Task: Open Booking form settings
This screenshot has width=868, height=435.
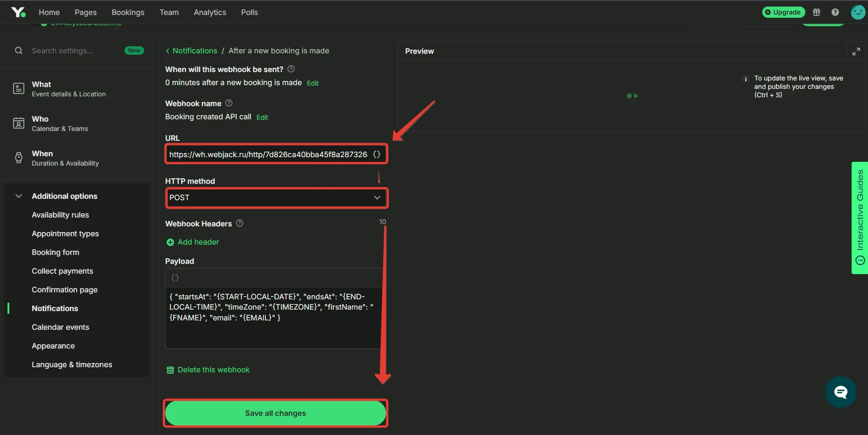Action: click(56, 253)
